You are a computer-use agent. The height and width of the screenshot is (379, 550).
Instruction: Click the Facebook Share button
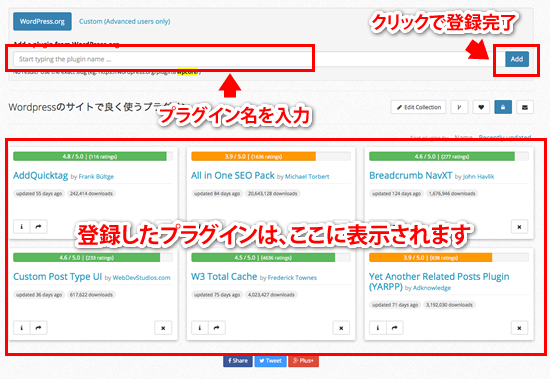238,361
